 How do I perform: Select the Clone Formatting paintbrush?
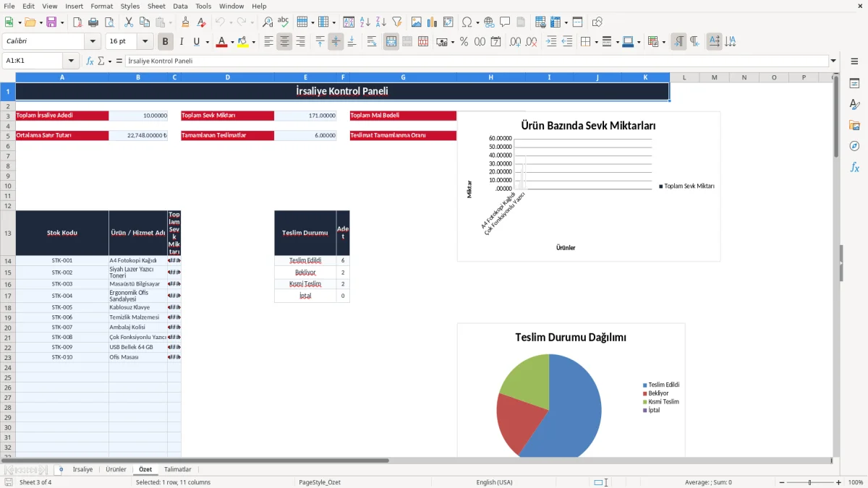pyautogui.click(x=185, y=22)
